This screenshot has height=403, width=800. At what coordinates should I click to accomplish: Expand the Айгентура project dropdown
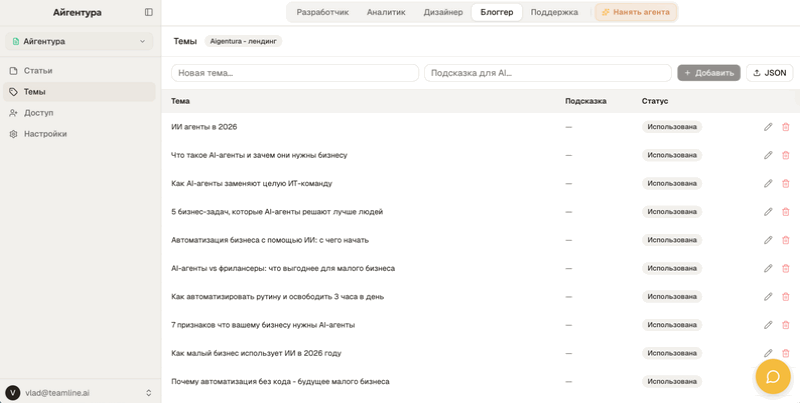79,41
